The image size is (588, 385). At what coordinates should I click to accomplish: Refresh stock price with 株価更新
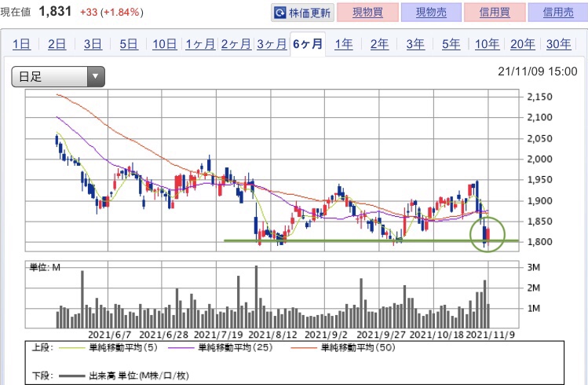pyautogui.click(x=302, y=13)
